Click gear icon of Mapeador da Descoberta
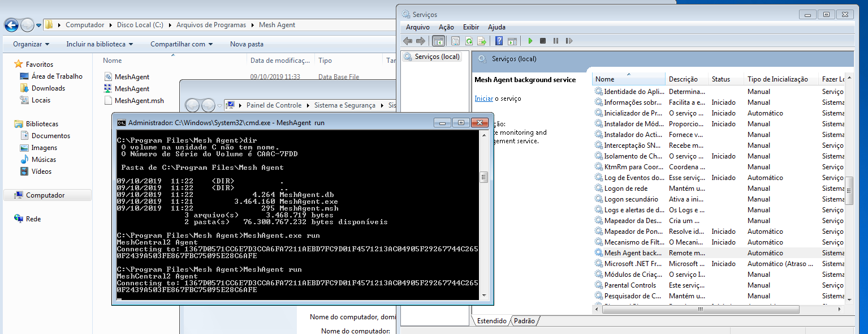 tap(598, 221)
